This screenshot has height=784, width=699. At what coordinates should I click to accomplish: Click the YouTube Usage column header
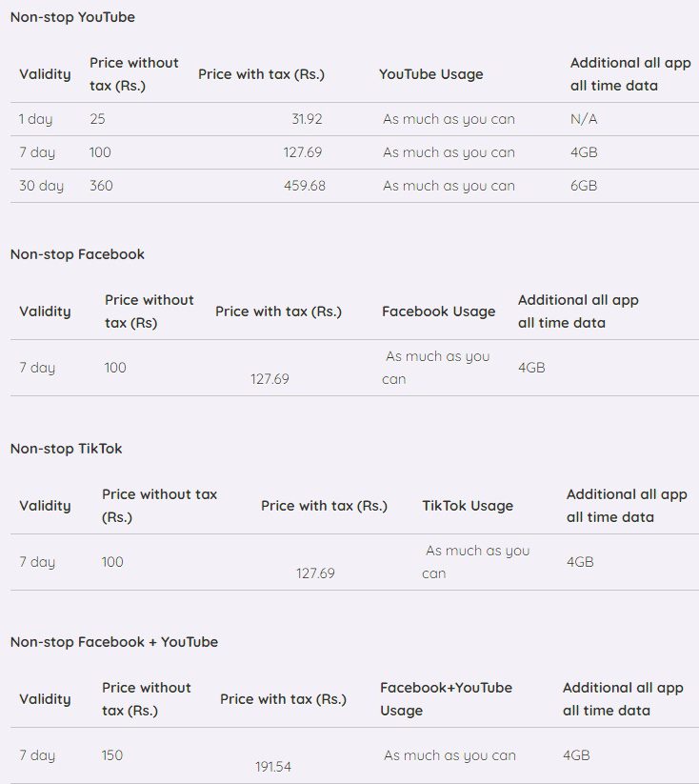[431, 74]
